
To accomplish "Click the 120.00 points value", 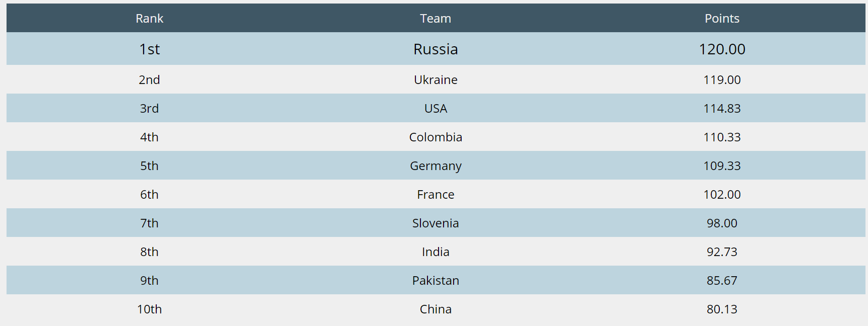I will tap(722, 49).
